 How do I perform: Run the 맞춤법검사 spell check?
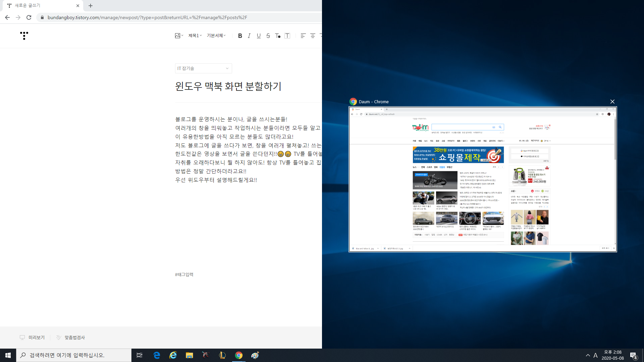click(x=70, y=338)
